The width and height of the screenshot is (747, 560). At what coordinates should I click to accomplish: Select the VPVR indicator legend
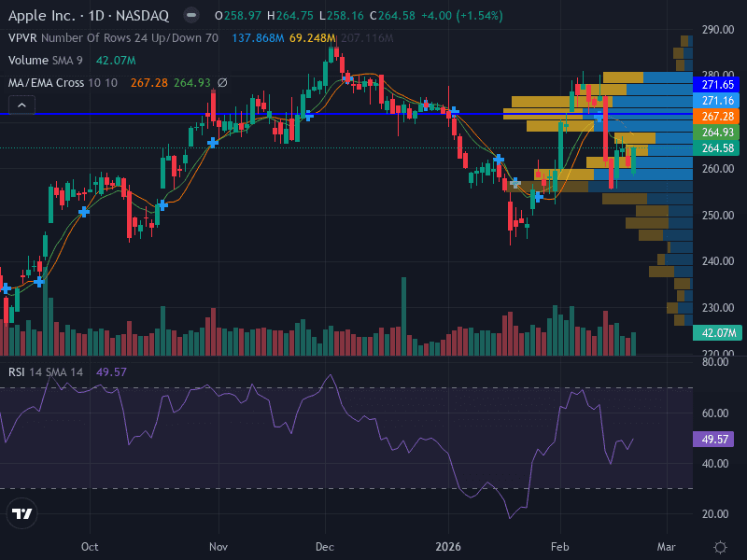point(113,38)
